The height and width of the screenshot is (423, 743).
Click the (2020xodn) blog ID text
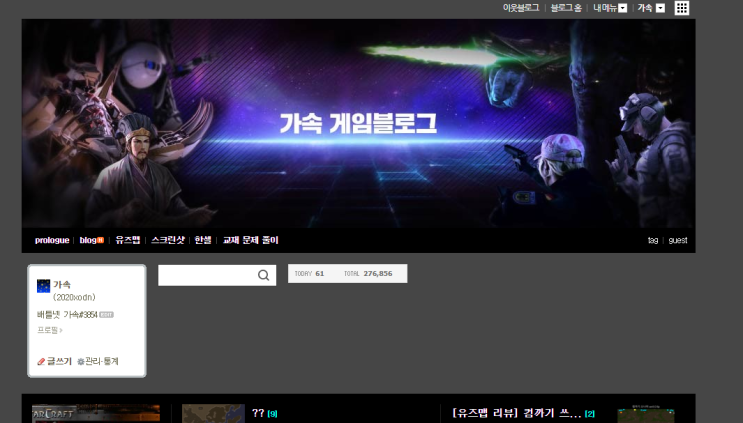(74, 297)
